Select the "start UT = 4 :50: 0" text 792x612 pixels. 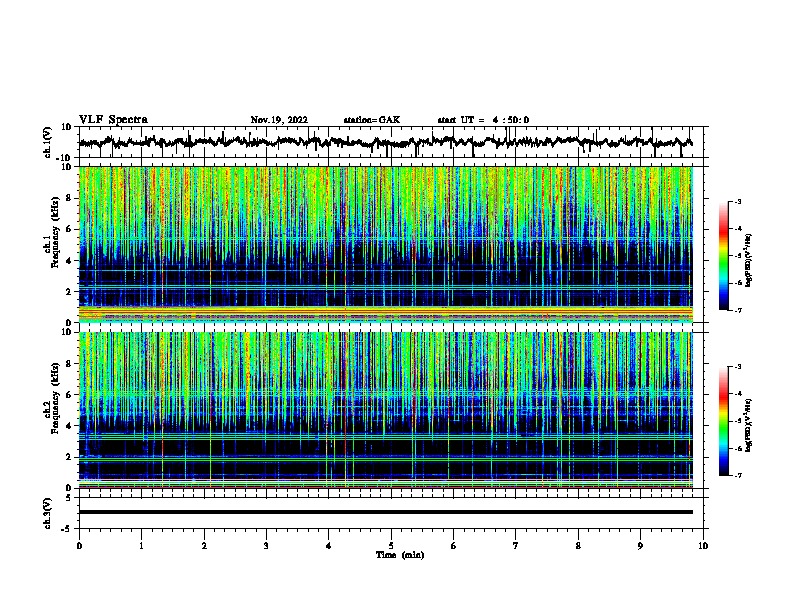(483, 120)
